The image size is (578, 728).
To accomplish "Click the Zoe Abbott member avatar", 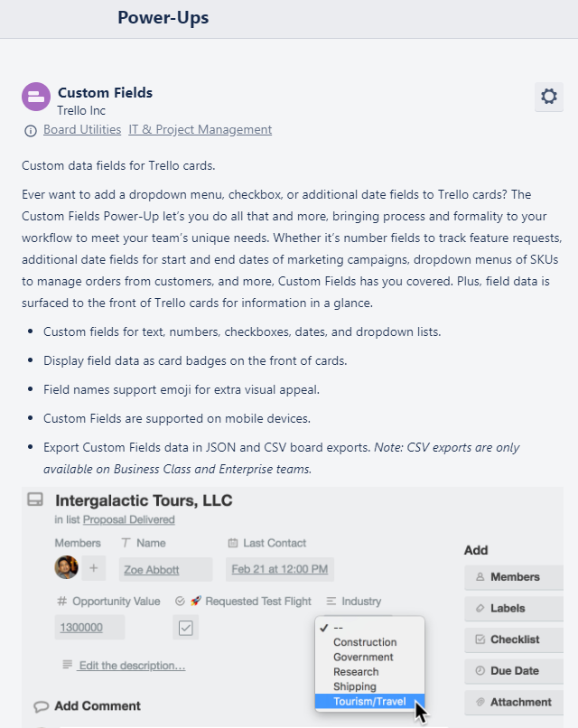I will click(66, 567).
